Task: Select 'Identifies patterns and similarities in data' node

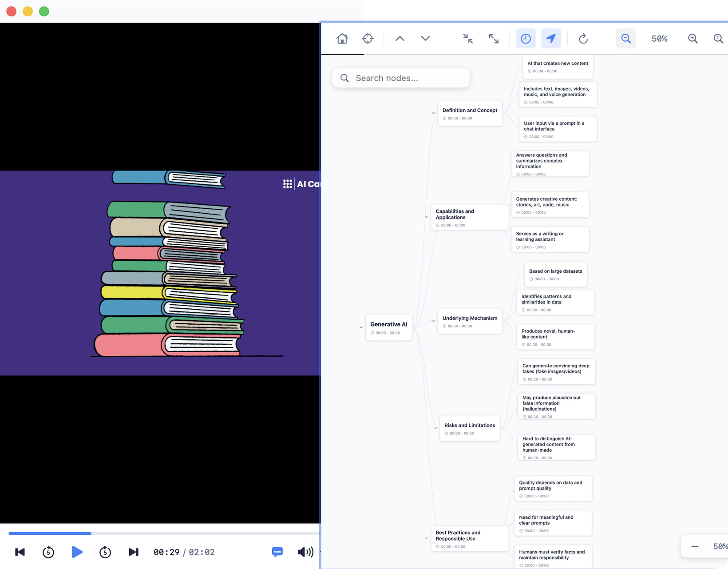Action: coord(555,302)
